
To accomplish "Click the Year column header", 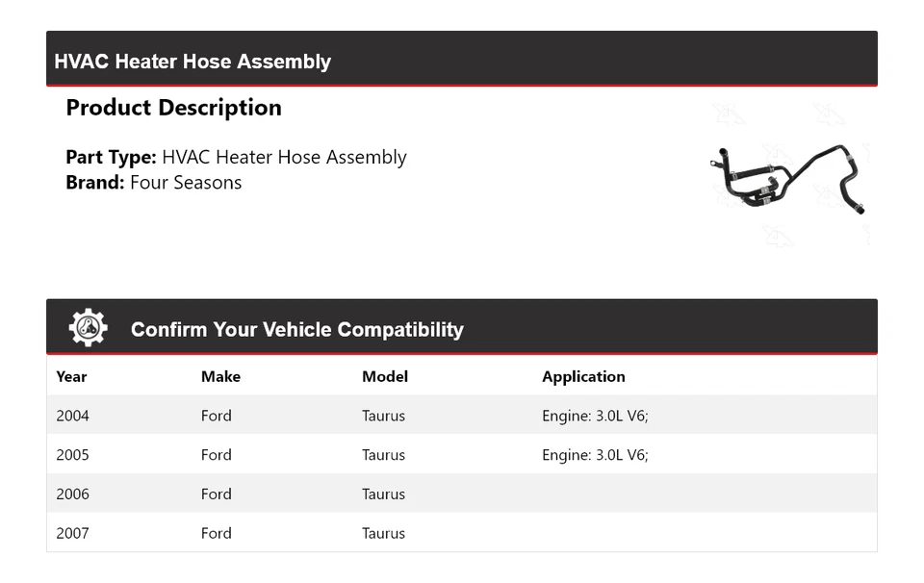I will 71,377.
